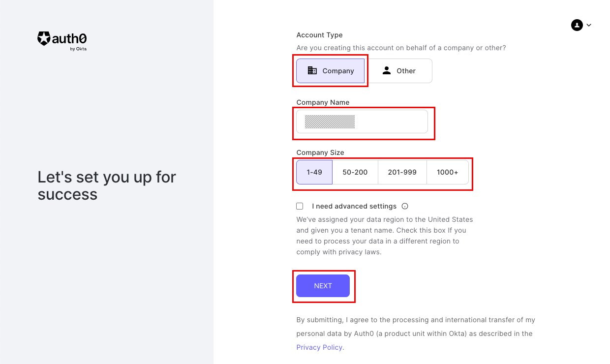Click the "Let's set you up for success" heading

tap(107, 185)
